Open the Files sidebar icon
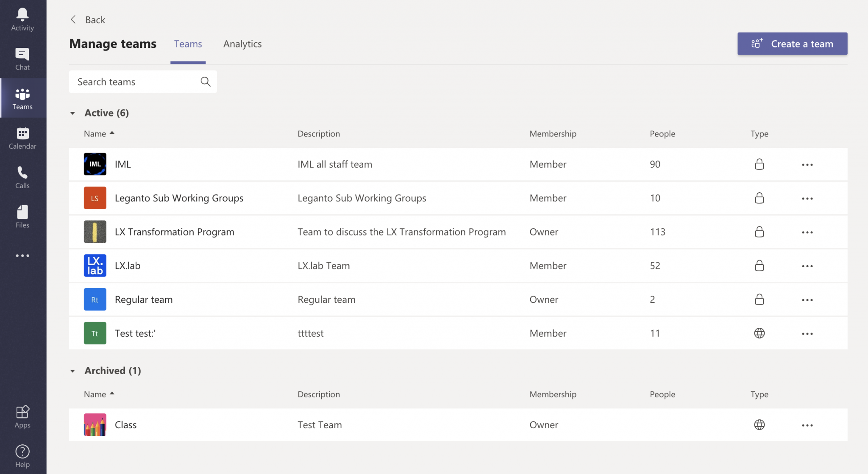This screenshot has width=868, height=474. coord(22,217)
